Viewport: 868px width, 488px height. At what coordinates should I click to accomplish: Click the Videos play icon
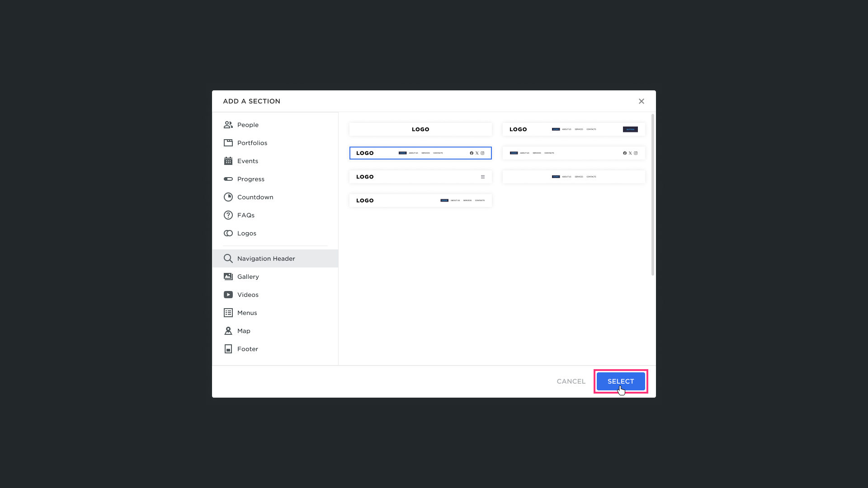coord(228,295)
